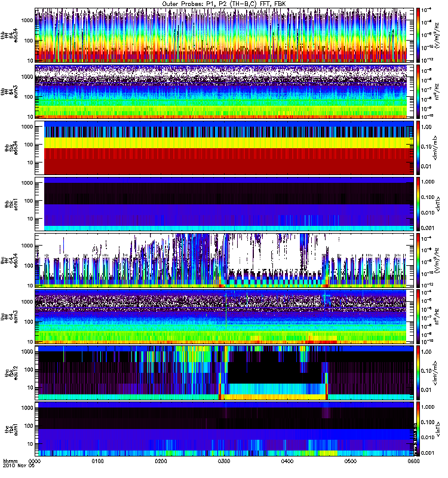Select the thc fbk edc12 filter bank panel
The height and width of the screenshot is (478, 448).
pyautogui.click(x=224, y=373)
